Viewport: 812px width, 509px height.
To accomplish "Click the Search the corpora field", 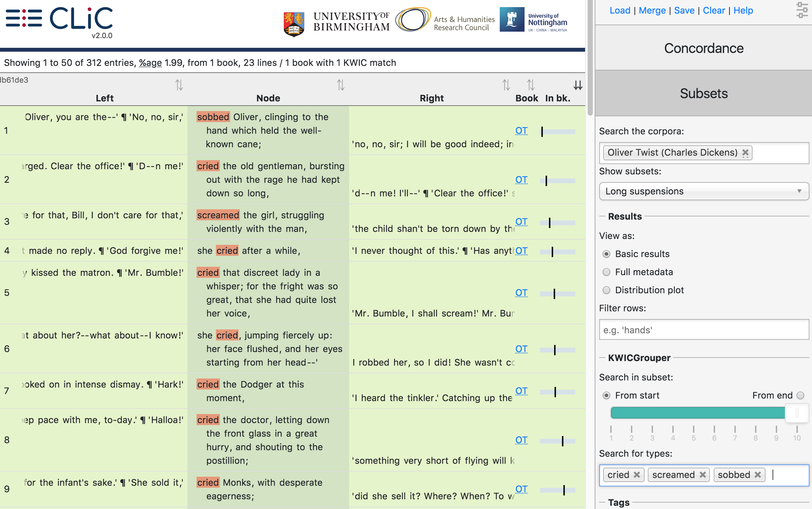I will [x=704, y=153].
